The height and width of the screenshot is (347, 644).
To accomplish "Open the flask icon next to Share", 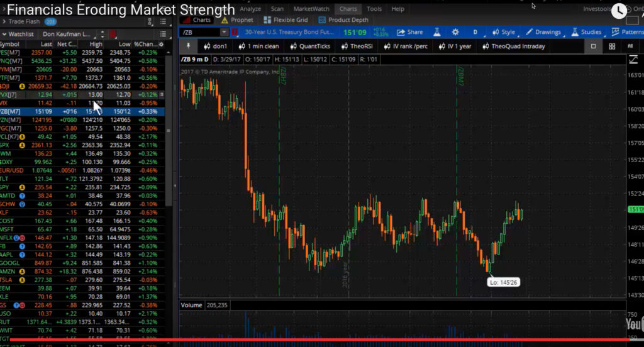I will coord(437,32).
